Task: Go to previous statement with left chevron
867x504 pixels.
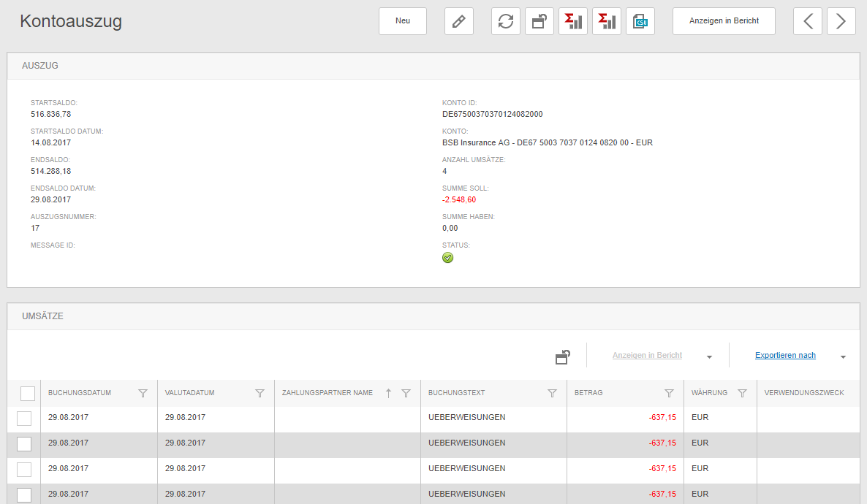Action: [x=808, y=21]
